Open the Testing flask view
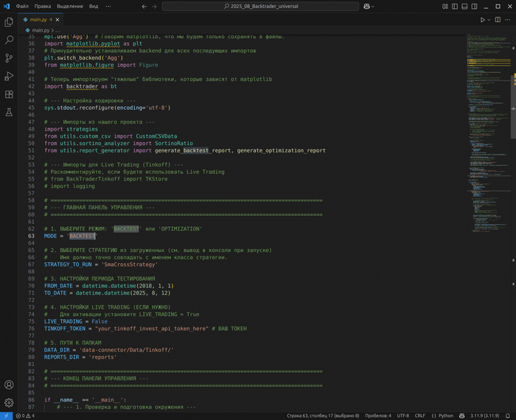The image size is (516, 420). point(9,112)
